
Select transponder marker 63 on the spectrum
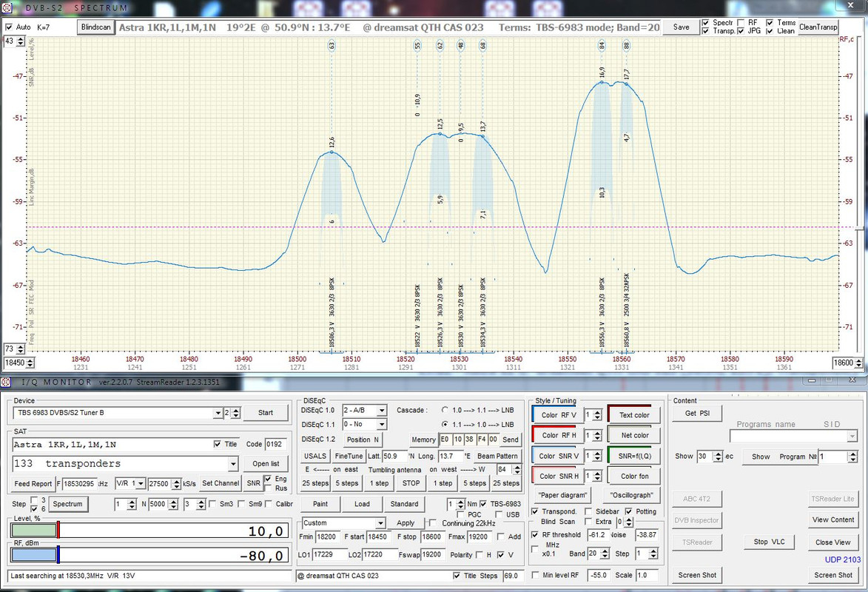click(332, 45)
